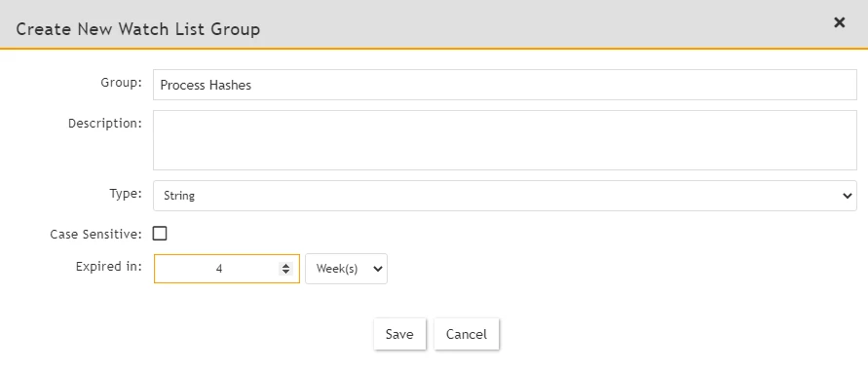Screen dimensions: 868x369
Task: Open the Week(s) unit dropdown
Action: [x=346, y=269]
